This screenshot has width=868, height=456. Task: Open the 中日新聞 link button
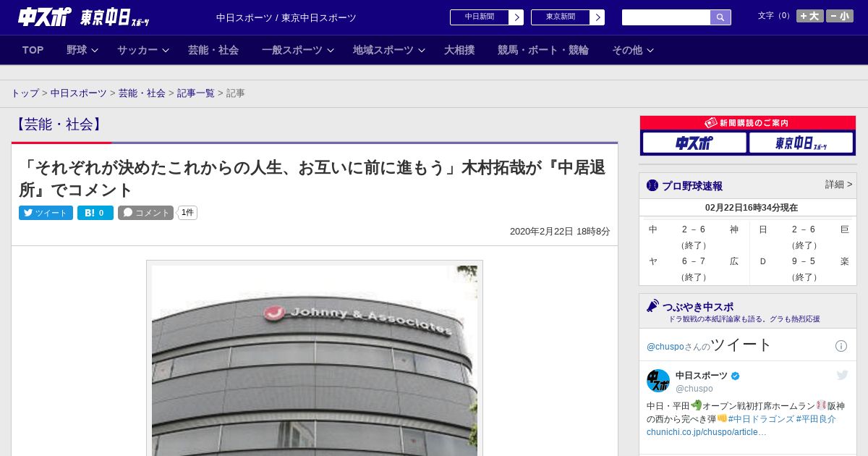(x=480, y=17)
